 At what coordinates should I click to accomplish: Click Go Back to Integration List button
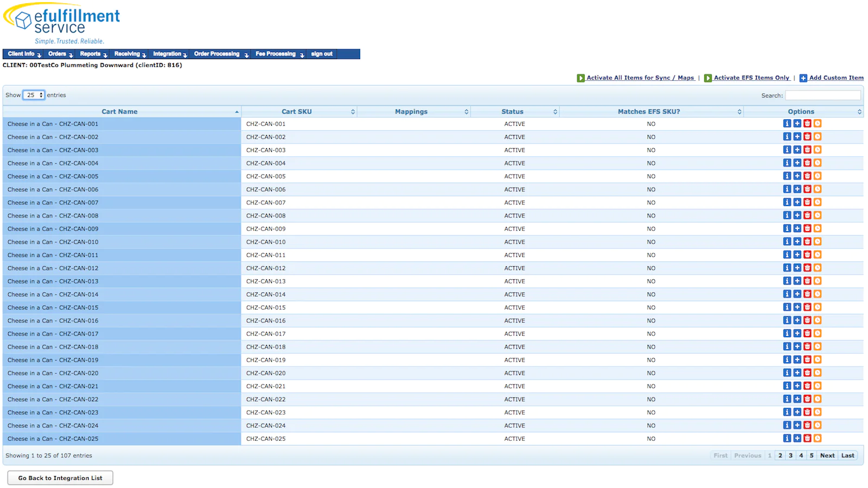point(60,478)
